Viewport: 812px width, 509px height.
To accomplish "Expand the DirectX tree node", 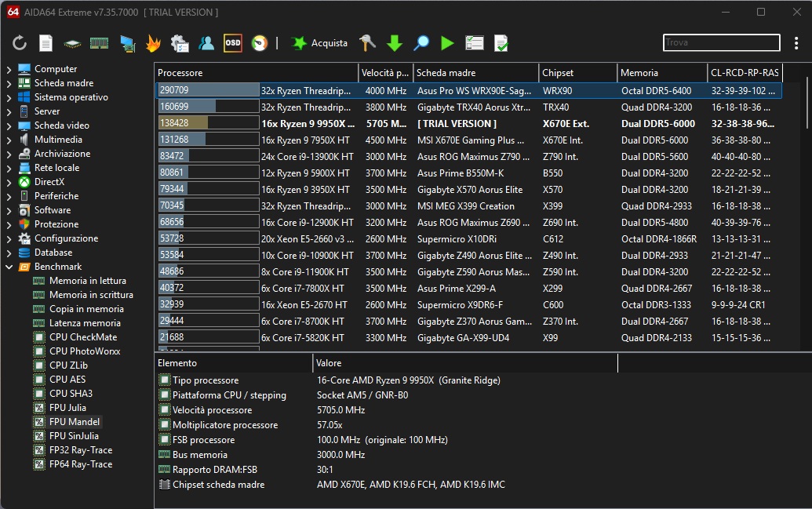I will (9, 182).
